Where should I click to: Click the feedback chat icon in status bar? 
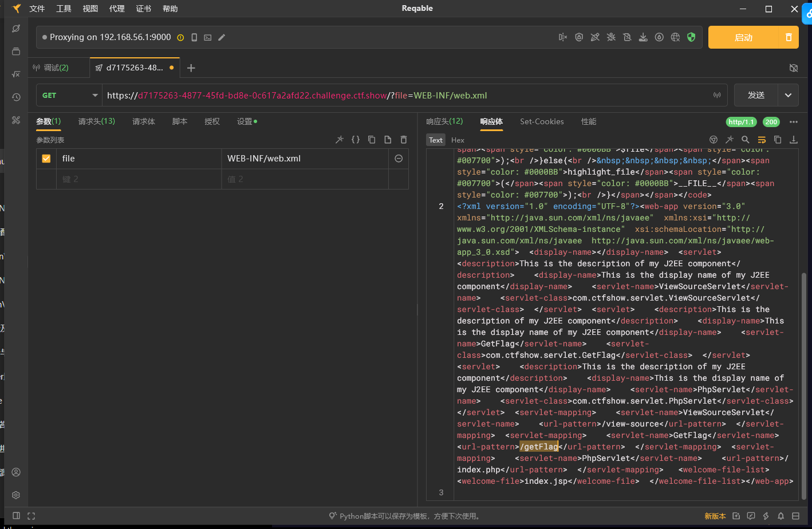pyautogui.click(x=751, y=516)
